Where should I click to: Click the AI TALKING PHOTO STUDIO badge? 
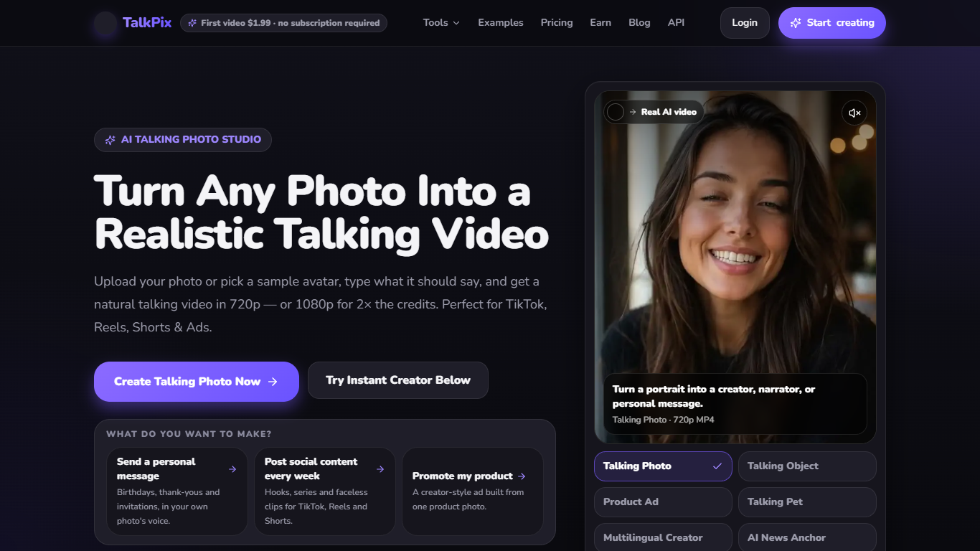pyautogui.click(x=183, y=140)
